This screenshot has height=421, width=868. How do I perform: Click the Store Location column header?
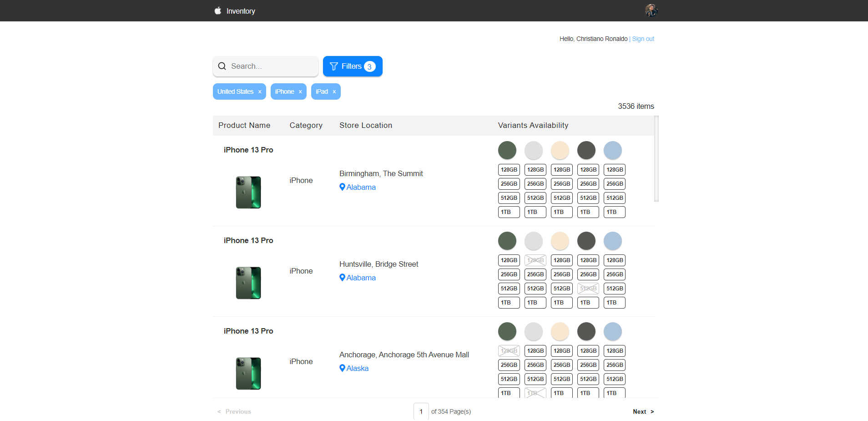coord(366,125)
